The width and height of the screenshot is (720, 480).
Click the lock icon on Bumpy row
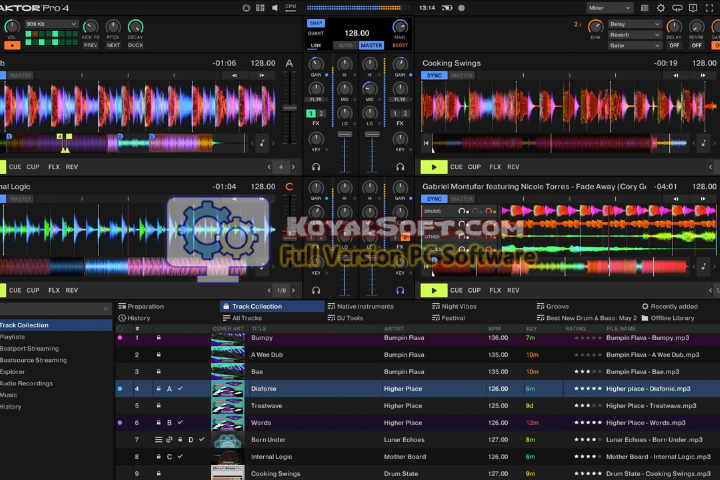pyautogui.click(x=158, y=338)
